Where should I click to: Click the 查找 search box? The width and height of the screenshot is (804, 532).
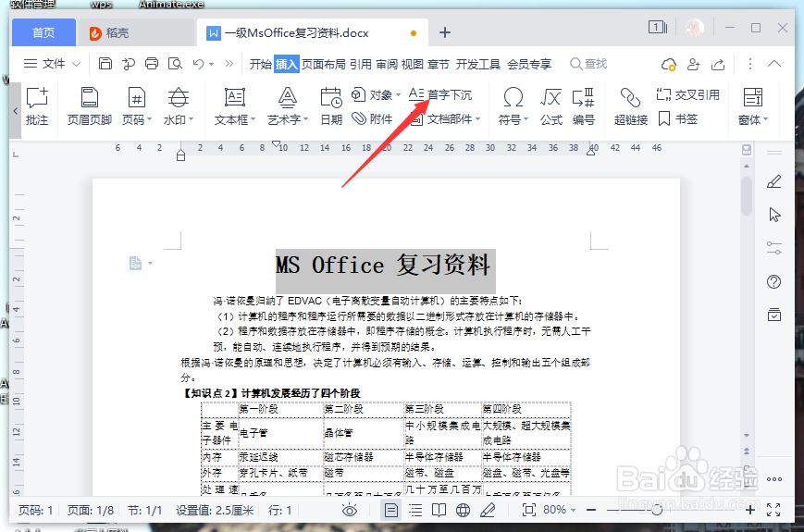588,64
